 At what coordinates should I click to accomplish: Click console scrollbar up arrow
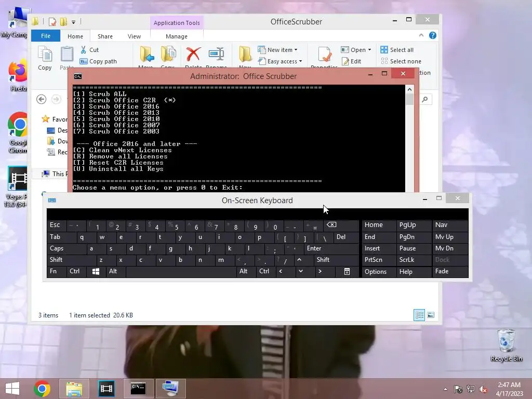coord(409,89)
